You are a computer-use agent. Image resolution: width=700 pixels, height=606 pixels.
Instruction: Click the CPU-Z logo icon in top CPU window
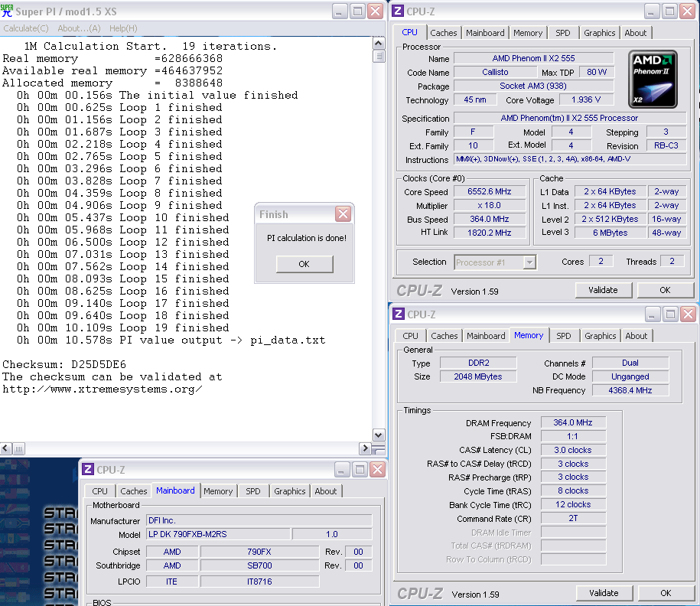[398, 11]
